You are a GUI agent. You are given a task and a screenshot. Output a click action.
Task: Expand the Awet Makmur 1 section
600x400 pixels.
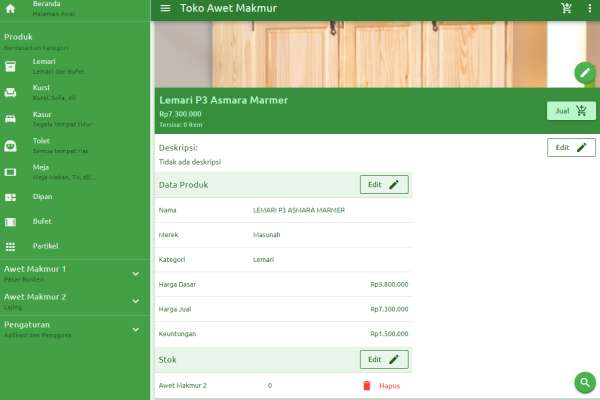point(136,273)
